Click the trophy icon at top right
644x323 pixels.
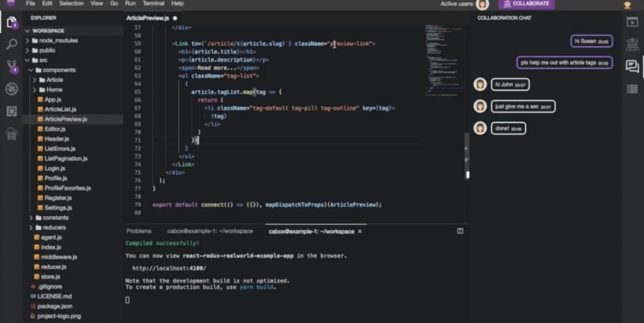[x=627, y=4]
